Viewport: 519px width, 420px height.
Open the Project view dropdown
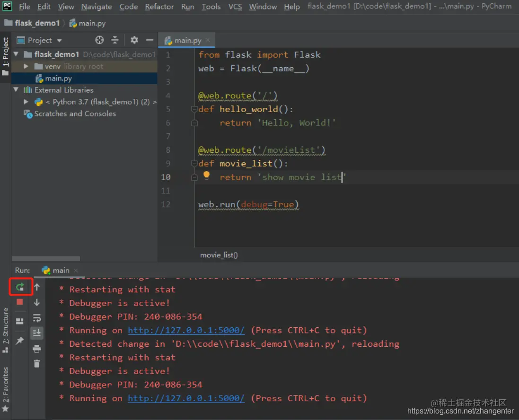39,40
